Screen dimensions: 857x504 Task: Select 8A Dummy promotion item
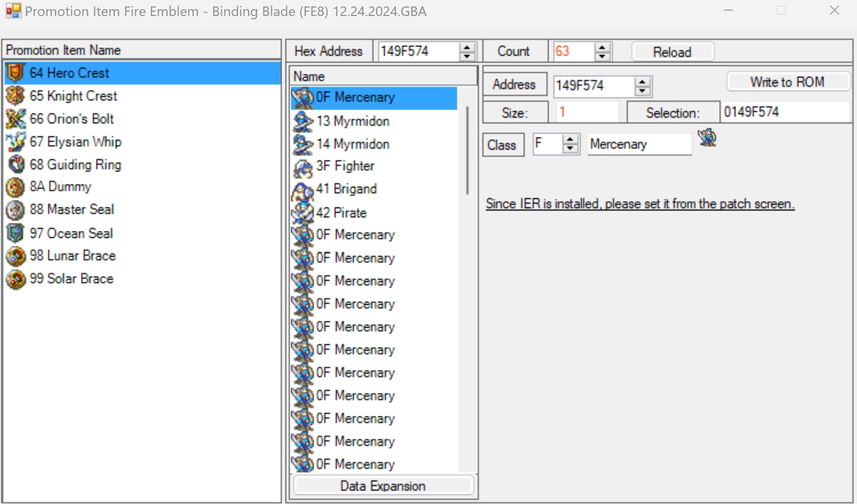(x=142, y=187)
